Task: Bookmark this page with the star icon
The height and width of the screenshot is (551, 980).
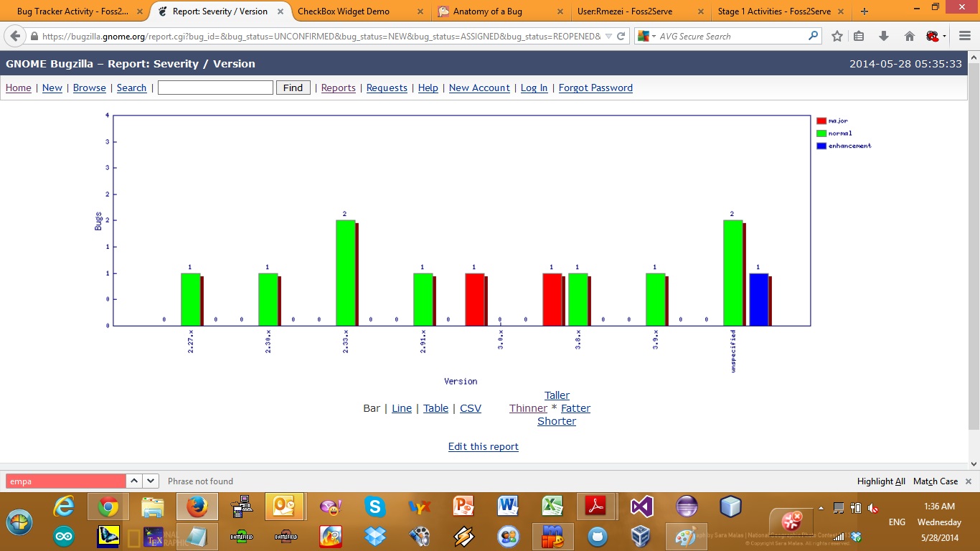Action: [x=837, y=36]
